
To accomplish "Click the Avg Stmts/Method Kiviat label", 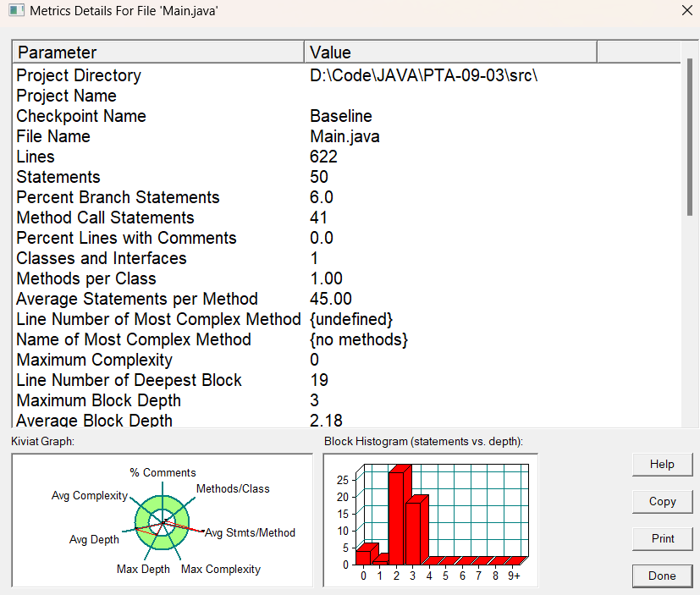I will click(250, 532).
